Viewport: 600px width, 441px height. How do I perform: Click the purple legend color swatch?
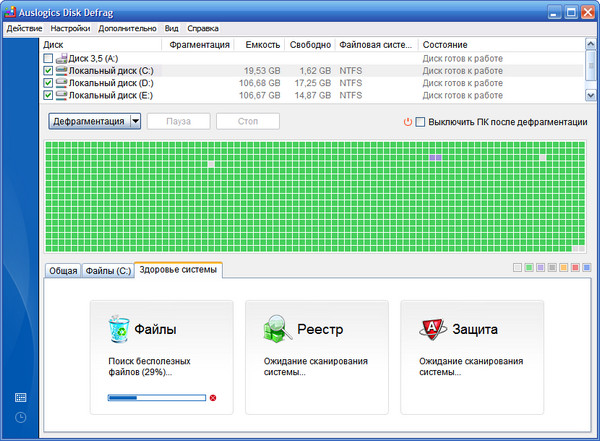tap(540, 268)
